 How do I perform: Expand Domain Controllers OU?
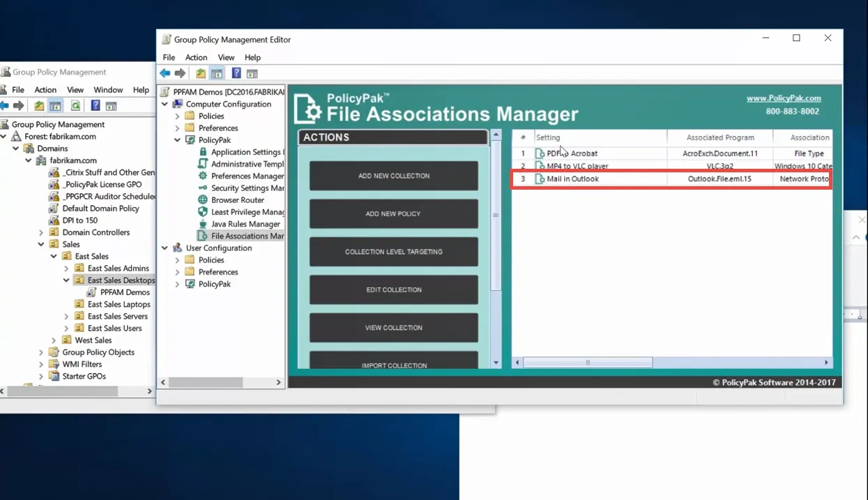(41, 232)
